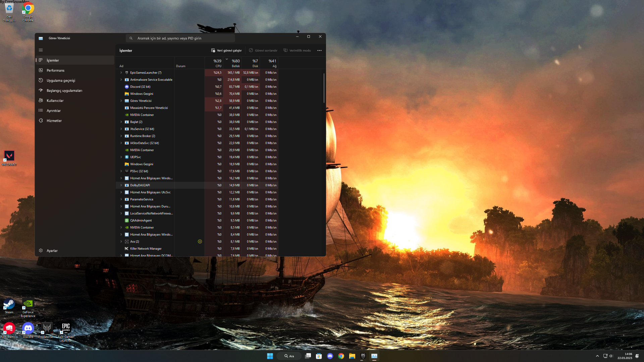Click the process list vertical scrollbar
The image size is (644, 362).
click(x=324, y=88)
